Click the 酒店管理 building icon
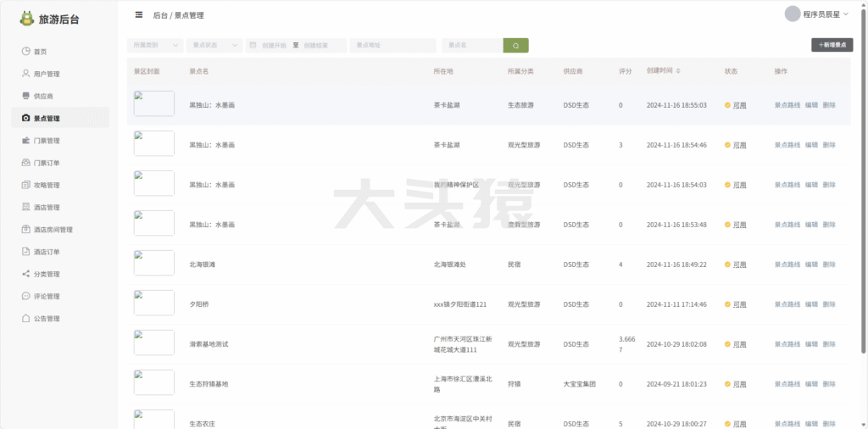Screen dimensions: 868x429 click(25, 207)
